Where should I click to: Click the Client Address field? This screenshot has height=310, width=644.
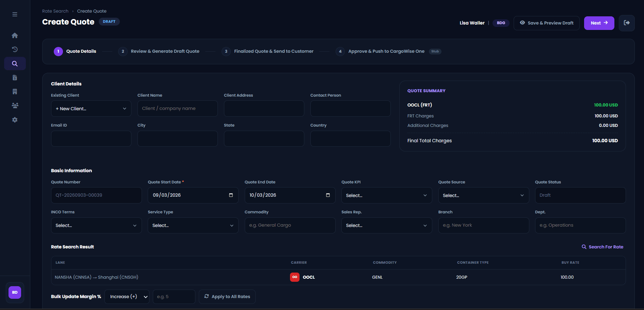(x=264, y=109)
